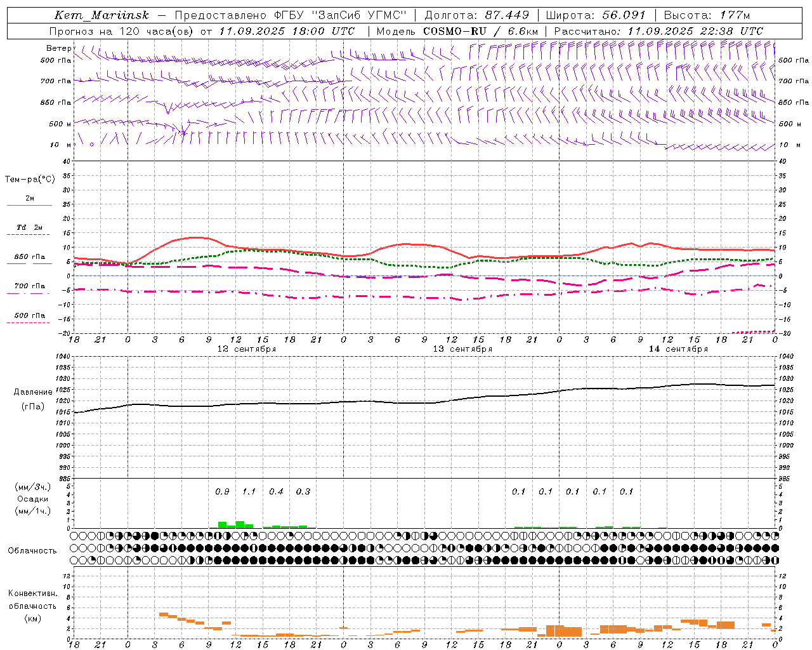Click the Конвективн. convective cloud label
812x650 pixels.
[32, 594]
